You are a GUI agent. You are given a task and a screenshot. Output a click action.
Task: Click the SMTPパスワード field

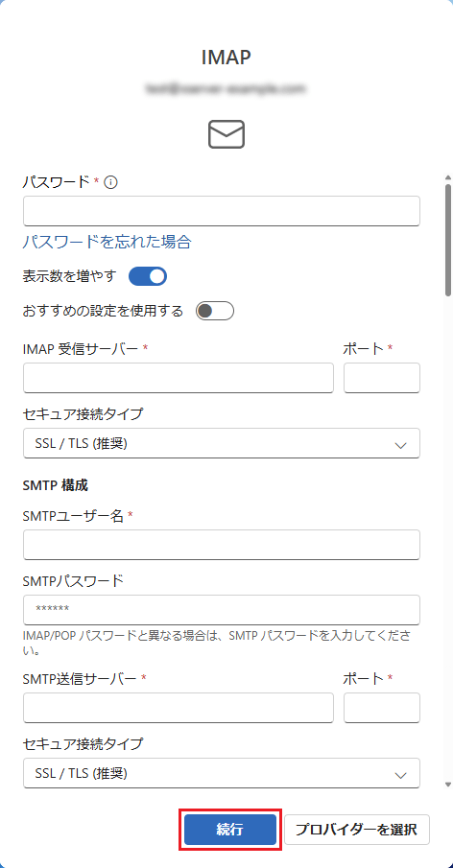222,610
